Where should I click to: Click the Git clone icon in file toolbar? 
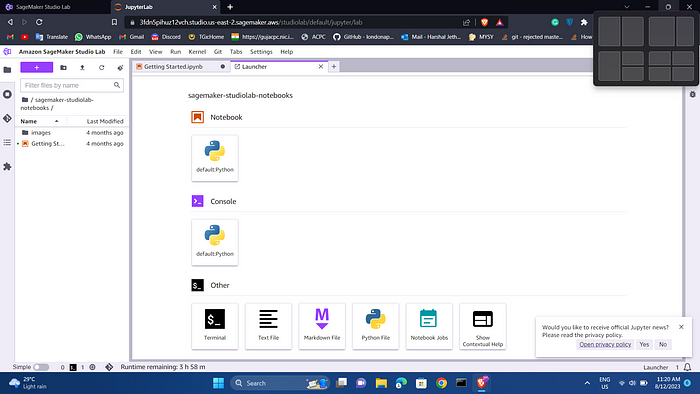pyautogui.click(x=120, y=67)
